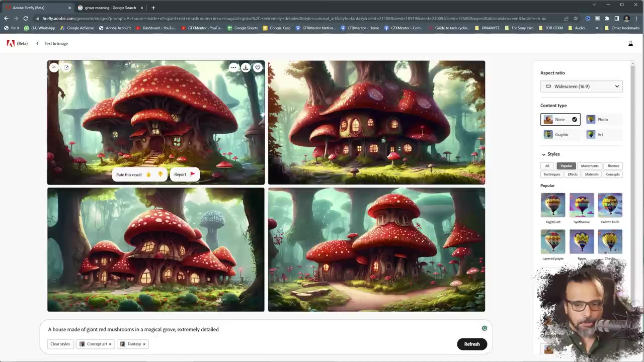The image size is (644, 362).
Task: Open the more options ellipsis on first image
Action: coord(233,67)
